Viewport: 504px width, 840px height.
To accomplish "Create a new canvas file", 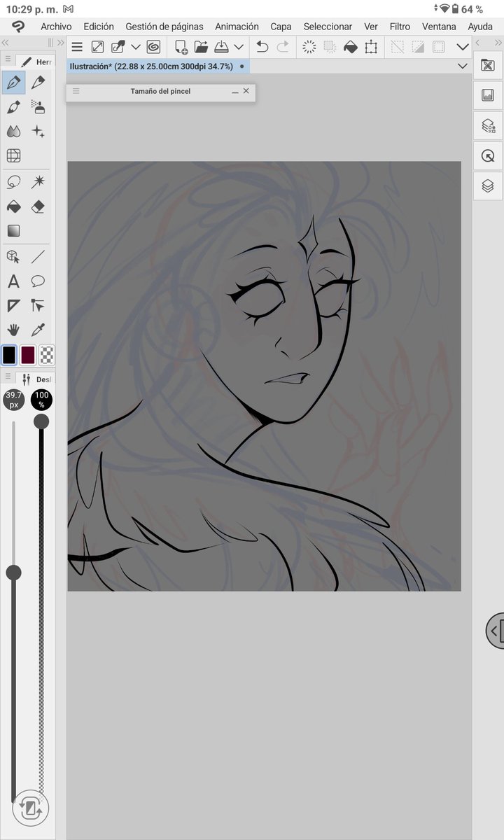I will click(181, 48).
